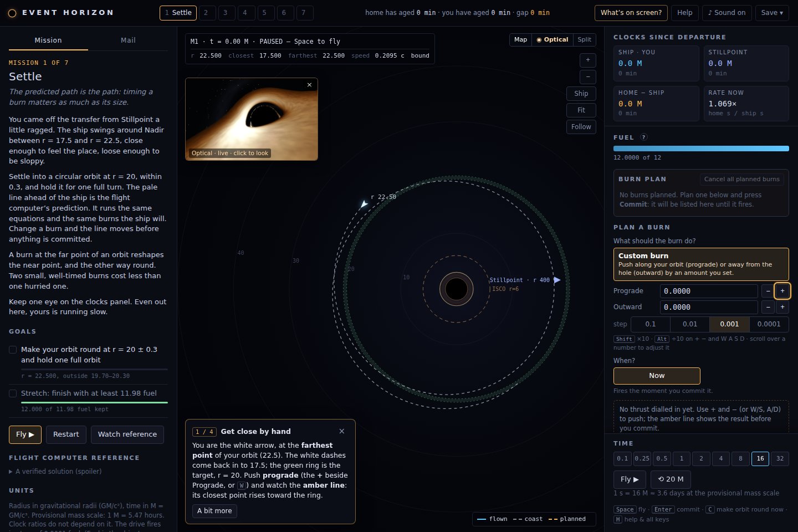Viewport: 798px width, 532px height.
Task: Center the map on Ship
Action: point(581,94)
